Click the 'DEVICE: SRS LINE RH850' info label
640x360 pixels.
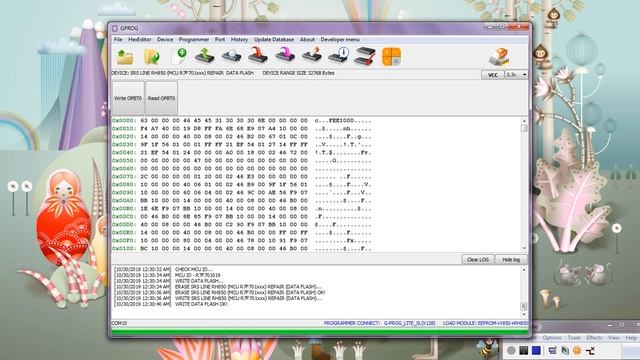(182, 73)
